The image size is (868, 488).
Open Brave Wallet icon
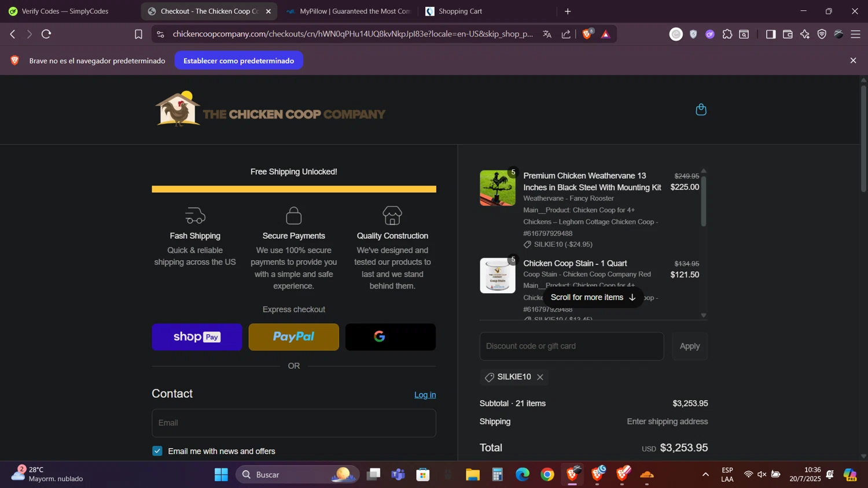point(788,34)
